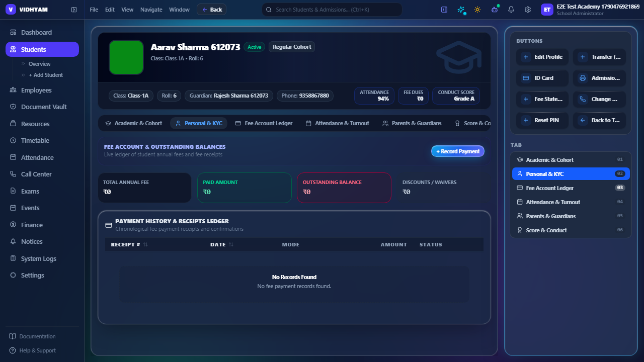Click the green student avatar
This screenshot has height=362, width=644.
click(126, 57)
